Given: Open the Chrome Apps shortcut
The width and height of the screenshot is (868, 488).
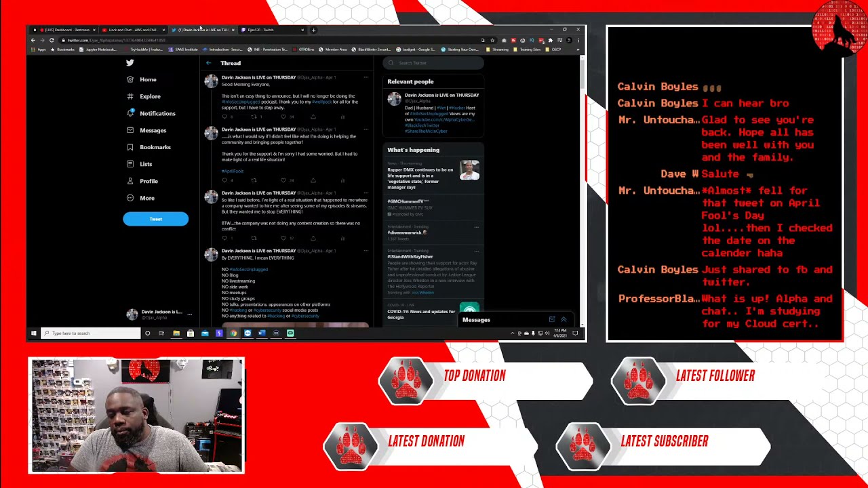Looking at the screenshot, I should point(39,49).
